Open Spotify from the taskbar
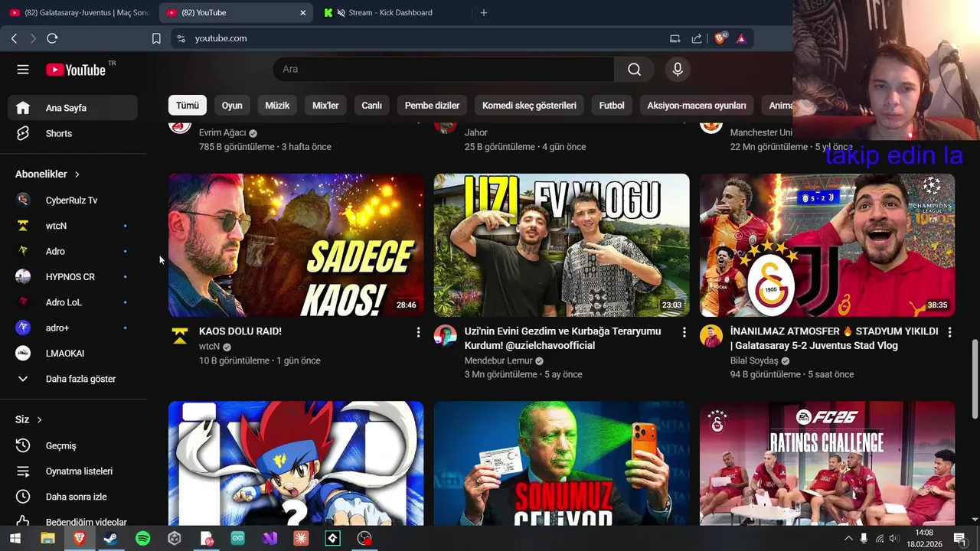 tap(142, 539)
